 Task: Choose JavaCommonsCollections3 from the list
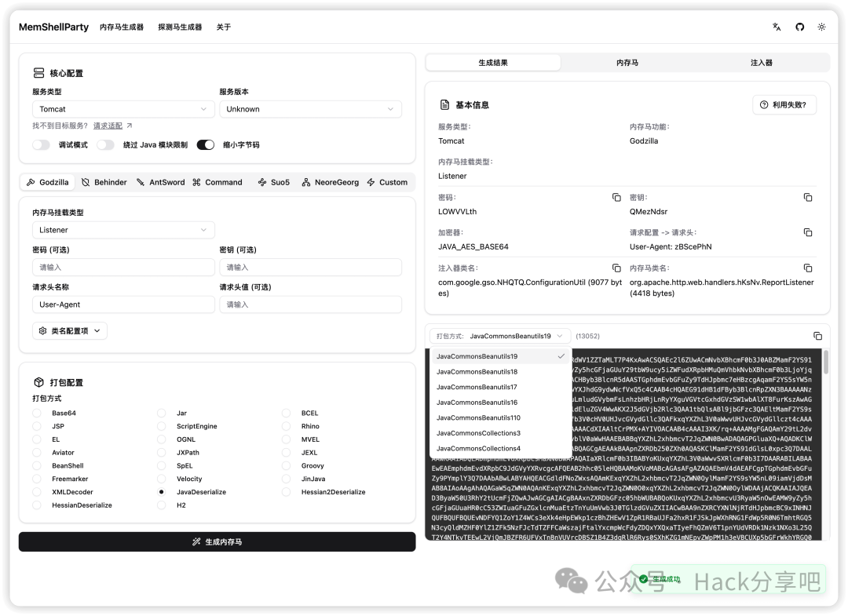478,433
